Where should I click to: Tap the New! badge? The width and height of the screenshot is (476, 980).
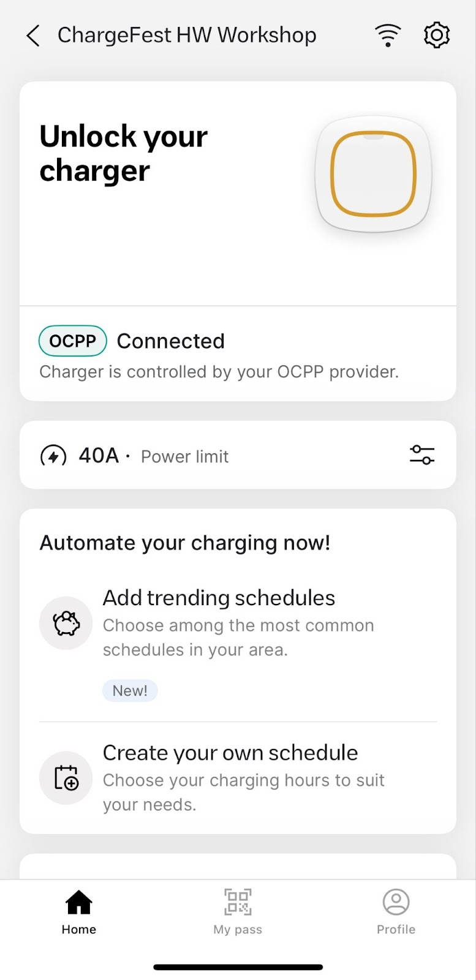130,690
